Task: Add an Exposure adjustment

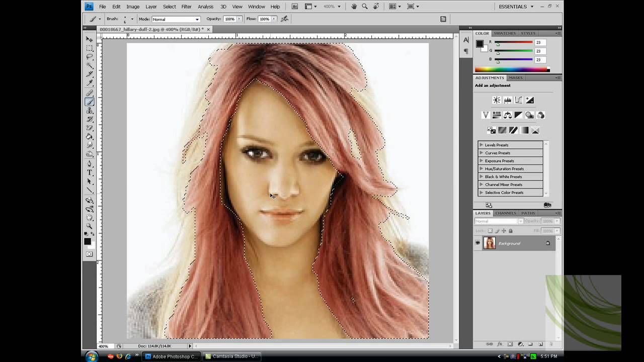Action: [530, 100]
